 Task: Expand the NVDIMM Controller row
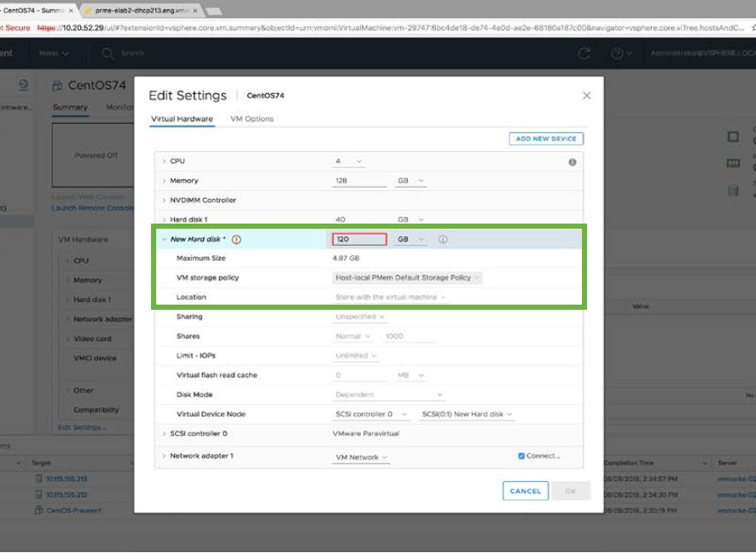(x=164, y=200)
